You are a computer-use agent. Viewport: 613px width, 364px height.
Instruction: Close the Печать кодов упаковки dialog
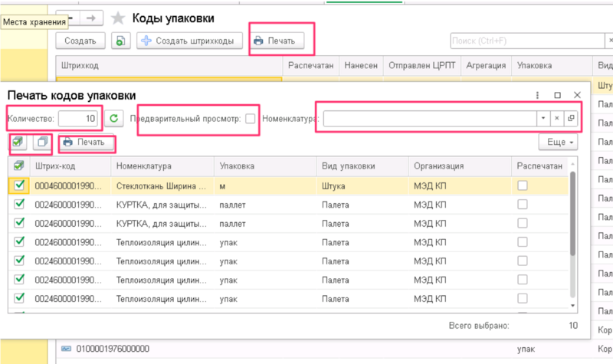pos(577,95)
